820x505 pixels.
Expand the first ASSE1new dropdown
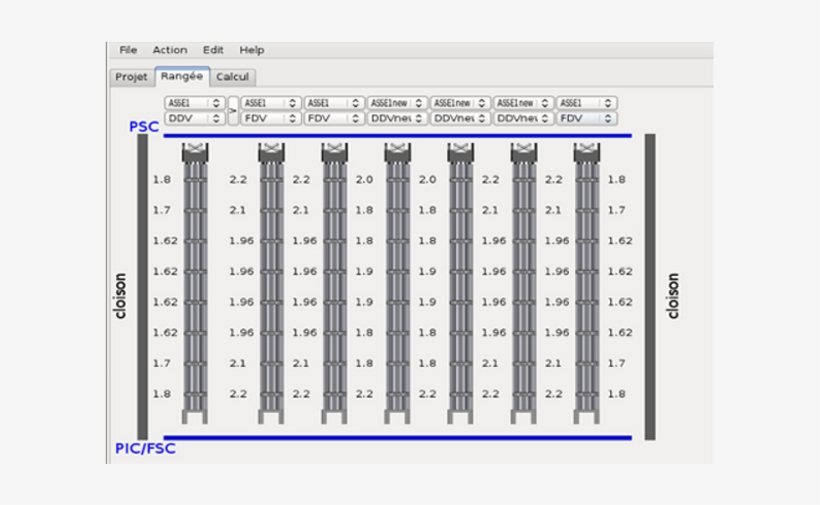click(397, 103)
